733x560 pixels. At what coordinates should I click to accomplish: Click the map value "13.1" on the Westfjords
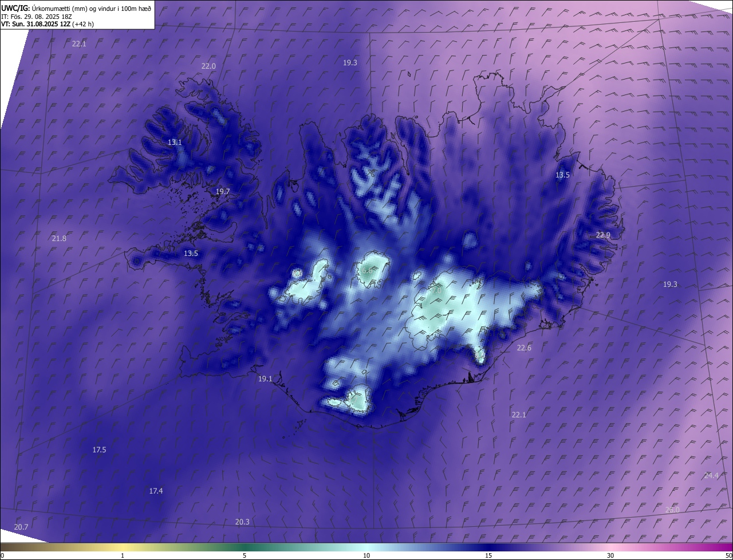pos(175,143)
